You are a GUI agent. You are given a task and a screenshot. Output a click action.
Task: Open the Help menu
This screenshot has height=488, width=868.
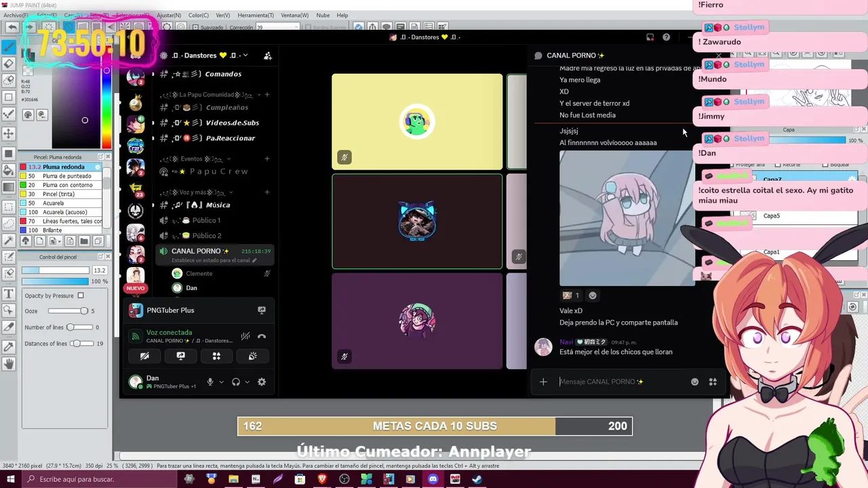[342, 15]
